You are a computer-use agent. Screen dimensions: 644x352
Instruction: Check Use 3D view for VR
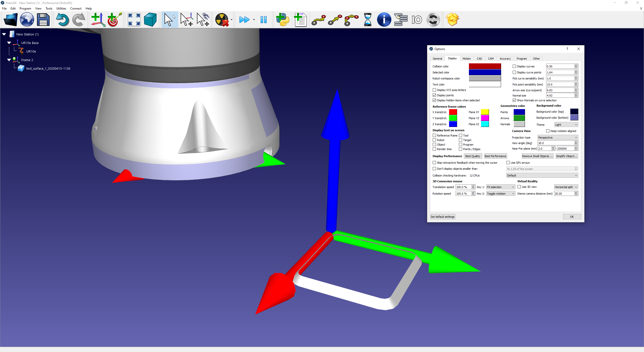click(x=519, y=187)
